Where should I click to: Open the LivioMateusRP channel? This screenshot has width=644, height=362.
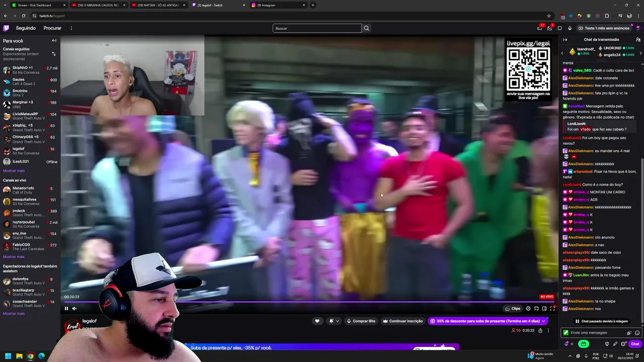coord(30,116)
